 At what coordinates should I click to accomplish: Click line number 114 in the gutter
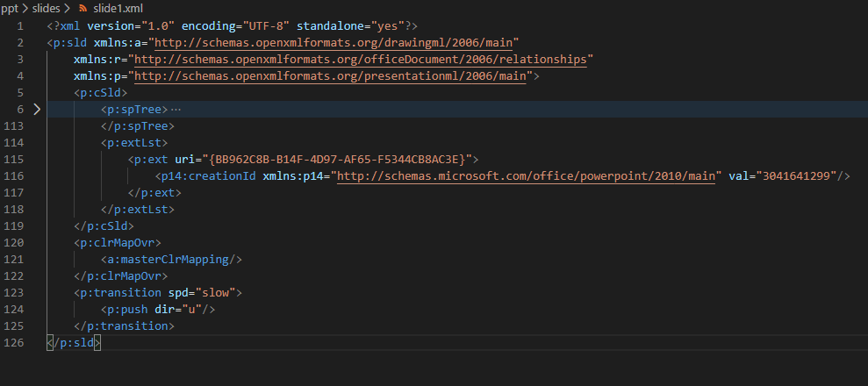point(13,142)
